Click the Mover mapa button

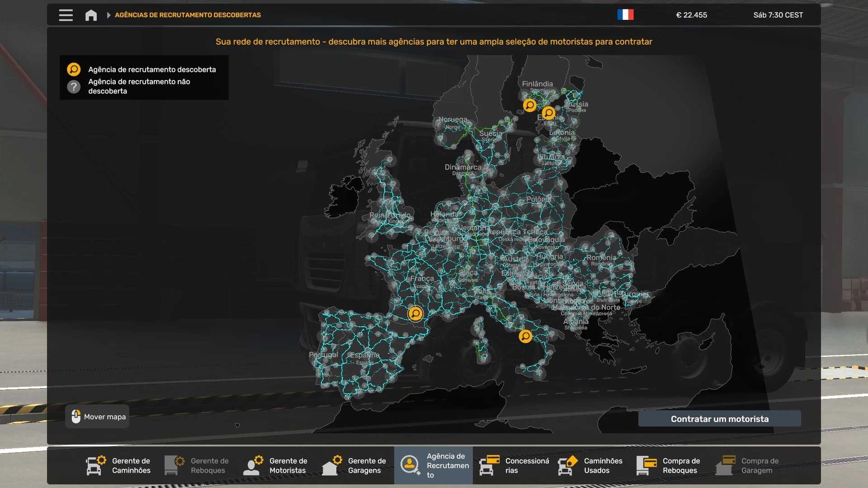[x=98, y=417]
